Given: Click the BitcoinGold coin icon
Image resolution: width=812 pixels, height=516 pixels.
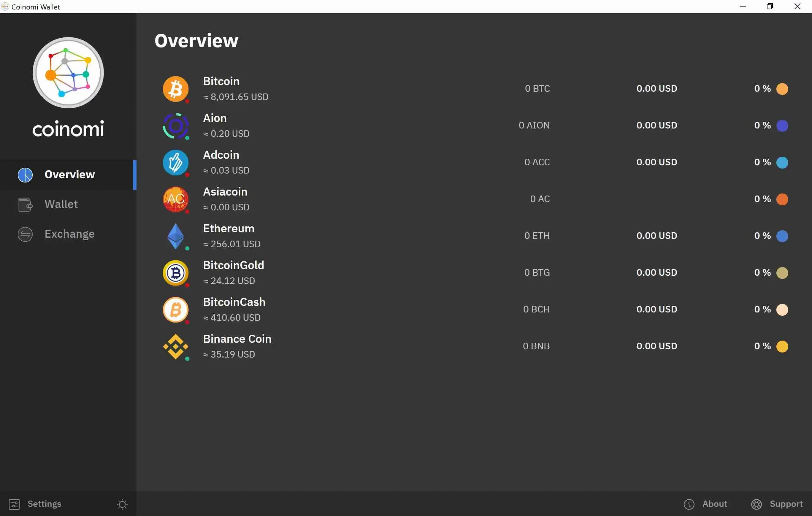Looking at the screenshot, I should [x=176, y=273].
